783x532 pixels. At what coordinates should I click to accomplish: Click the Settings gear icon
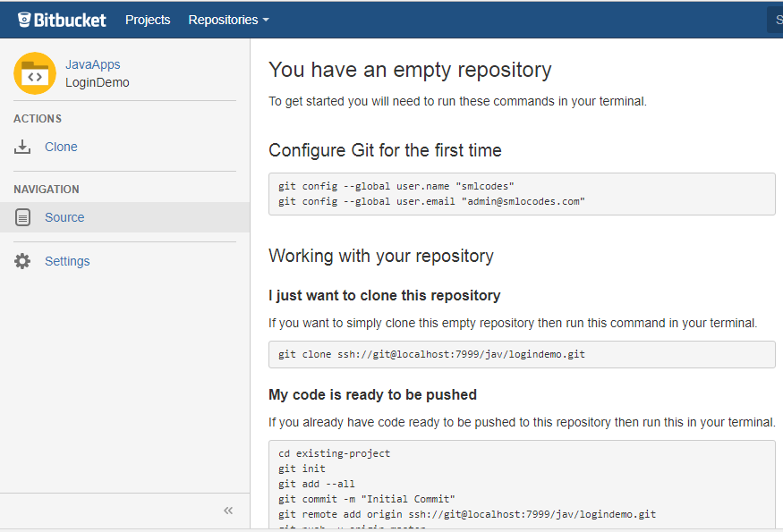(22, 261)
